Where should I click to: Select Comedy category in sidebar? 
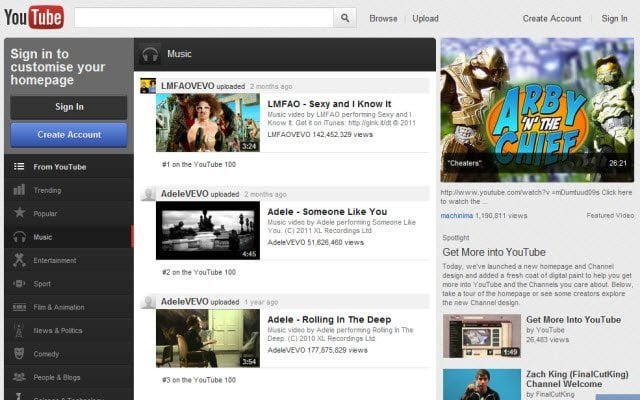(69, 354)
